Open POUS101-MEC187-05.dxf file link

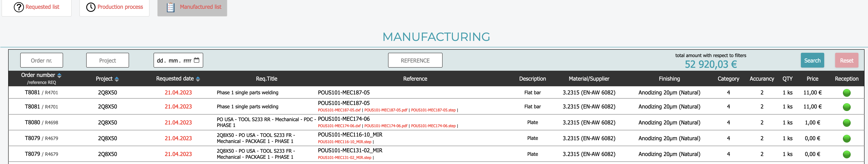click(339, 110)
